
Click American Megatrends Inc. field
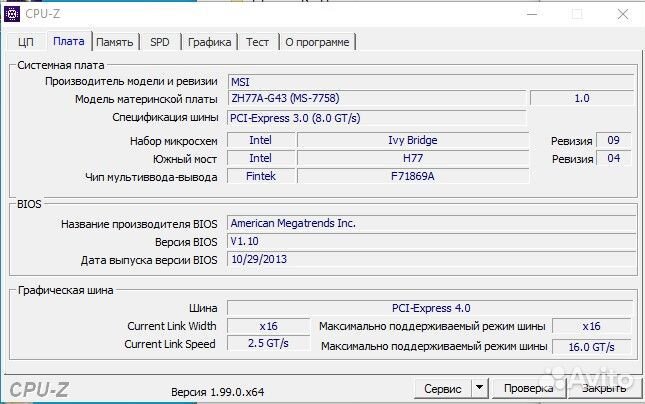point(432,223)
